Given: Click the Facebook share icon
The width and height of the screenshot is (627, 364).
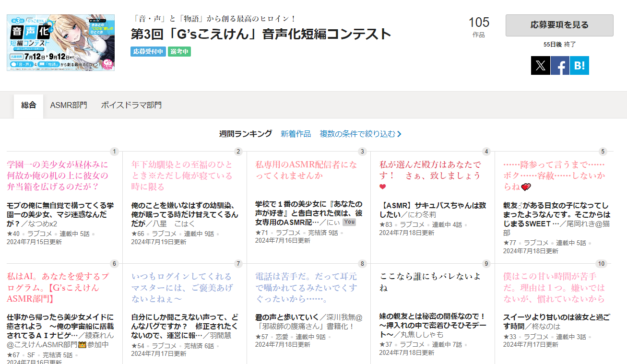Looking at the screenshot, I should (x=560, y=65).
